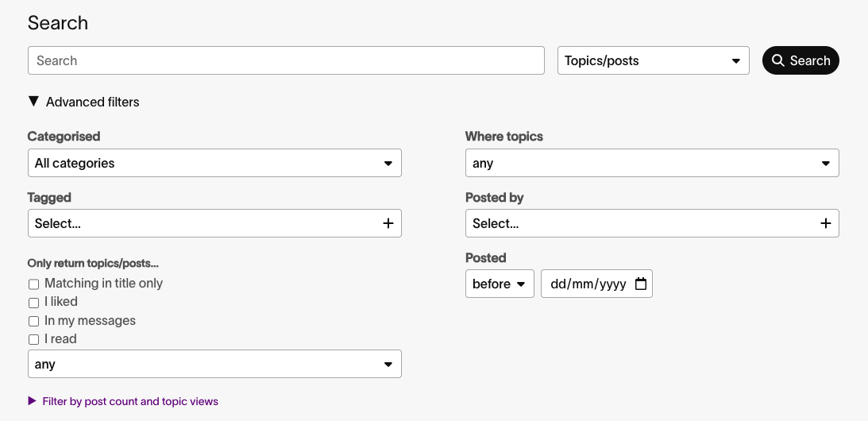Open the before/after Posted dropdown
This screenshot has width=868, height=421.
click(500, 284)
